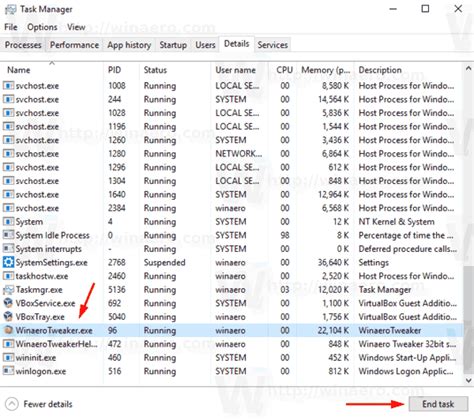Click the VBoxTray.exe cube icon
The image size is (474, 420).
click(8, 316)
